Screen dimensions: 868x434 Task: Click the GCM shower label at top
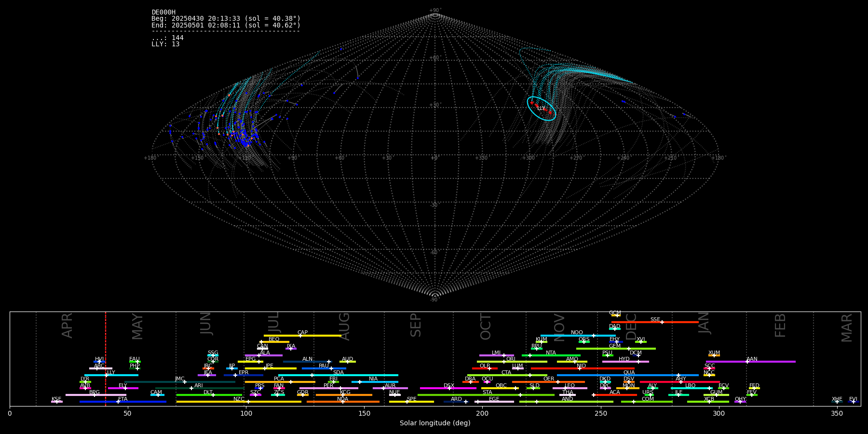pos(615,313)
